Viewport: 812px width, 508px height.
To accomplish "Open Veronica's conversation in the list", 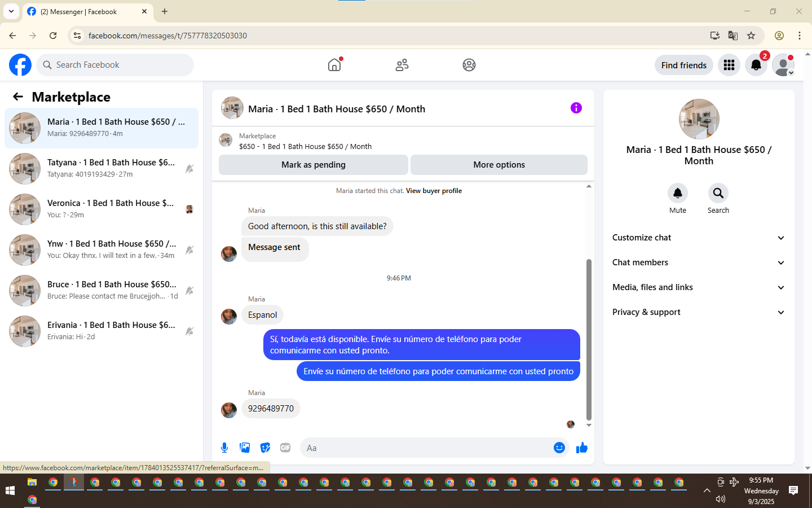I will (x=101, y=209).
